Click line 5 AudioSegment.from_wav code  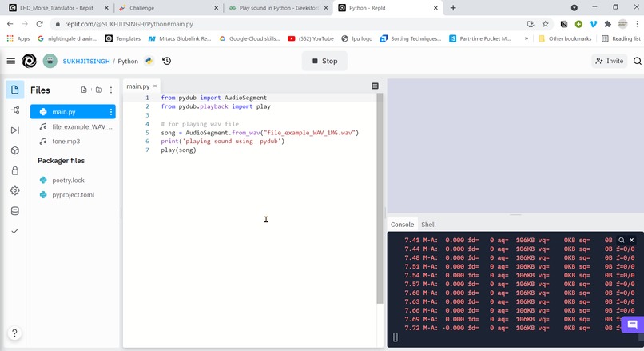pyautogui.click(x=260, y=133)
